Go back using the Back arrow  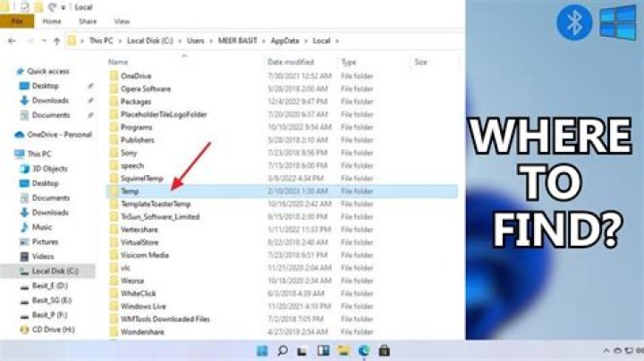click(10, 41)
